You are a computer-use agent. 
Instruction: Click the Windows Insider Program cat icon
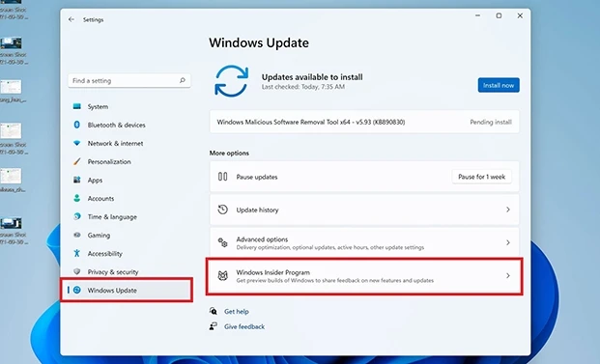[222, 275]
